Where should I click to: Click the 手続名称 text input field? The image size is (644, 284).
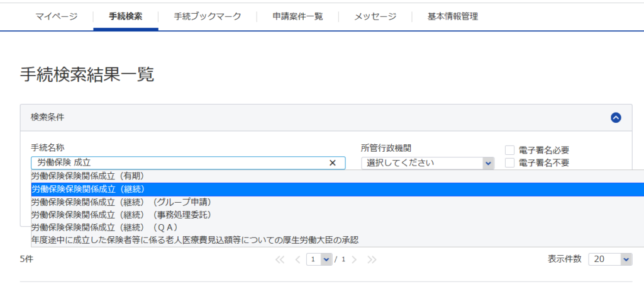tap(179, 163)
